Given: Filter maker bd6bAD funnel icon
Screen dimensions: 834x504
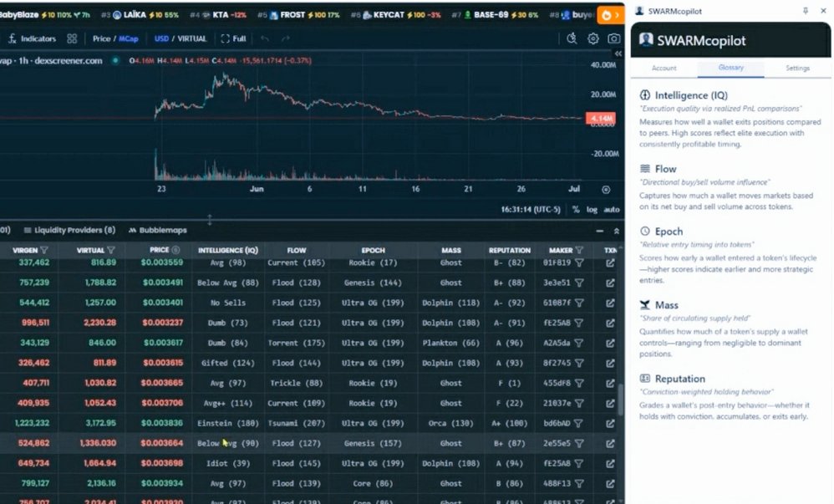Looking at the screenshot, I should [578, 424].
